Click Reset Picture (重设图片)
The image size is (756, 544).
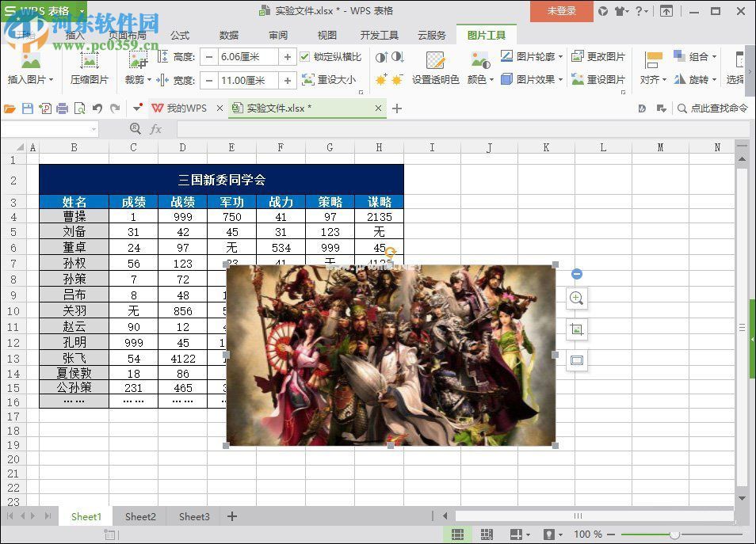click(x=598, y=79)
